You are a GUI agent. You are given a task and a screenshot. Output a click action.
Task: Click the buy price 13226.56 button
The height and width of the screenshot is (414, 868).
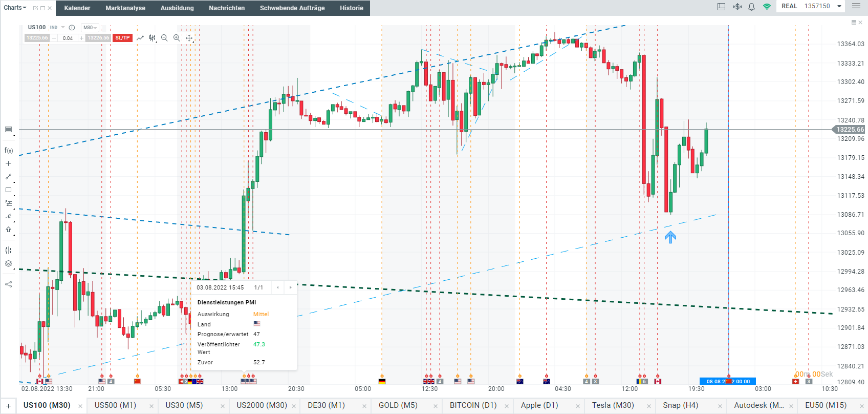98,38
